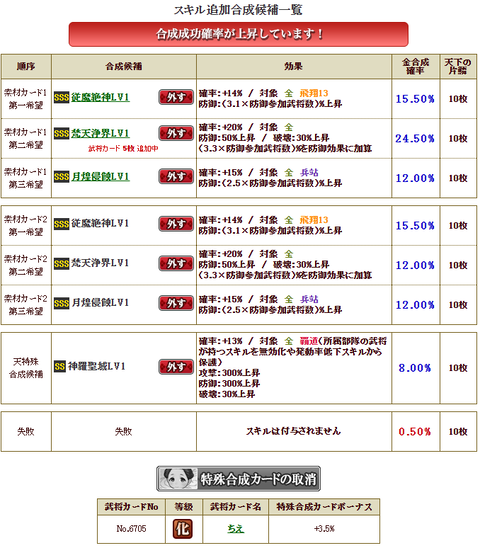Click the 武将カード名 column header
The width and height of the screenshot is (480, 548).
coord(236,507)
